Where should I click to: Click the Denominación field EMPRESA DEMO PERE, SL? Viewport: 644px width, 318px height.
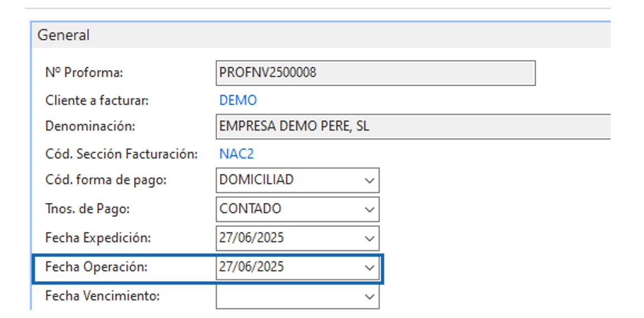coord(411,126)
